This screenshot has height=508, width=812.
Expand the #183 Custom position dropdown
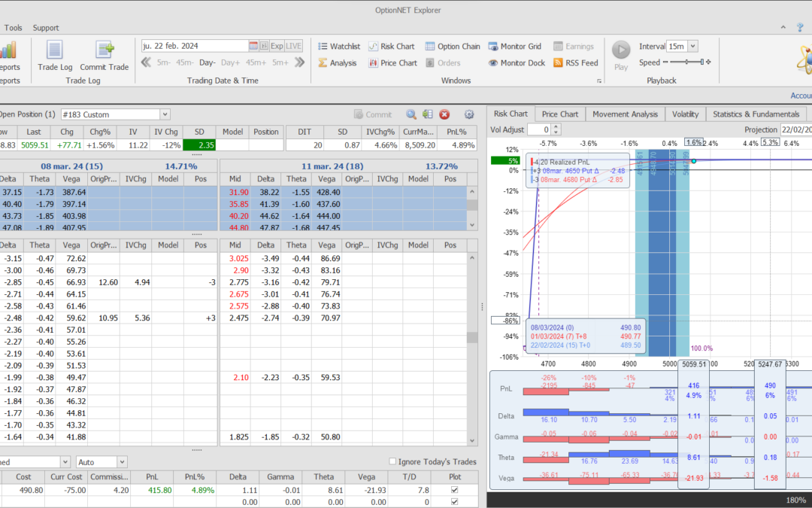(x=165, y=114)
